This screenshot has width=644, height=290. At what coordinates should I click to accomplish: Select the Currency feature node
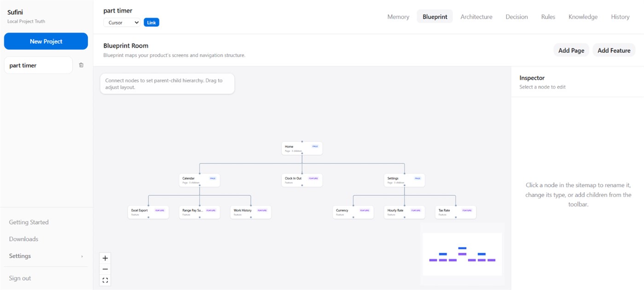(x=354, y=212)
